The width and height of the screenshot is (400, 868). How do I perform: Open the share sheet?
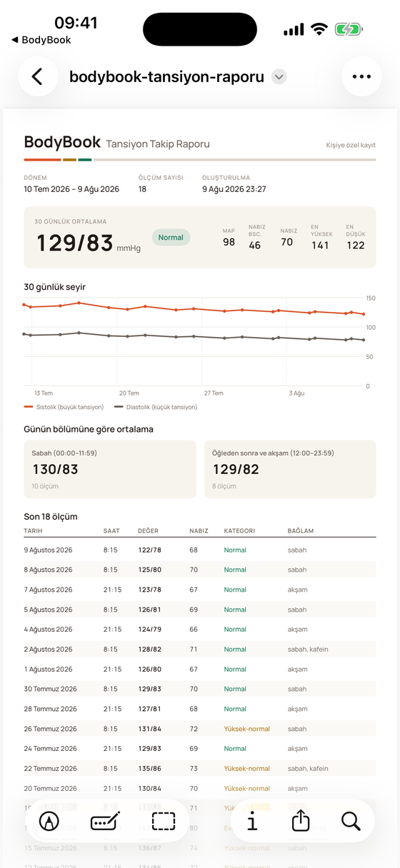301,822
